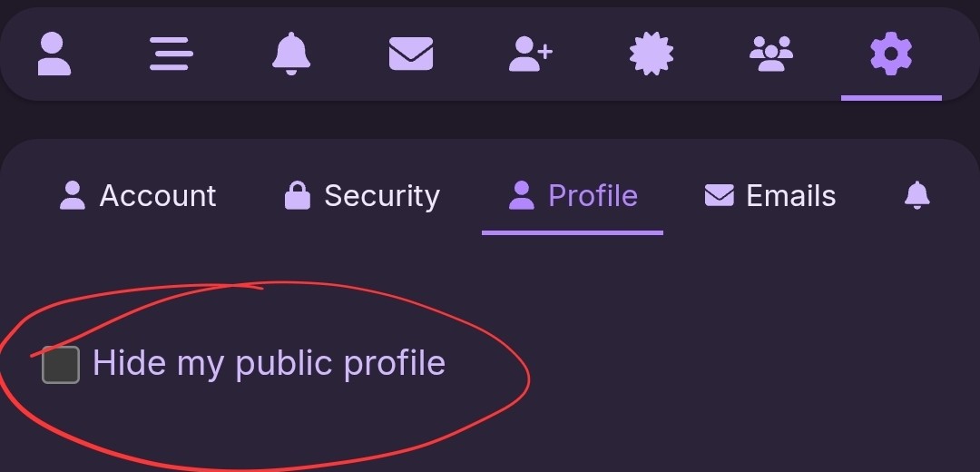Switch to the Account settings tab

138,195
